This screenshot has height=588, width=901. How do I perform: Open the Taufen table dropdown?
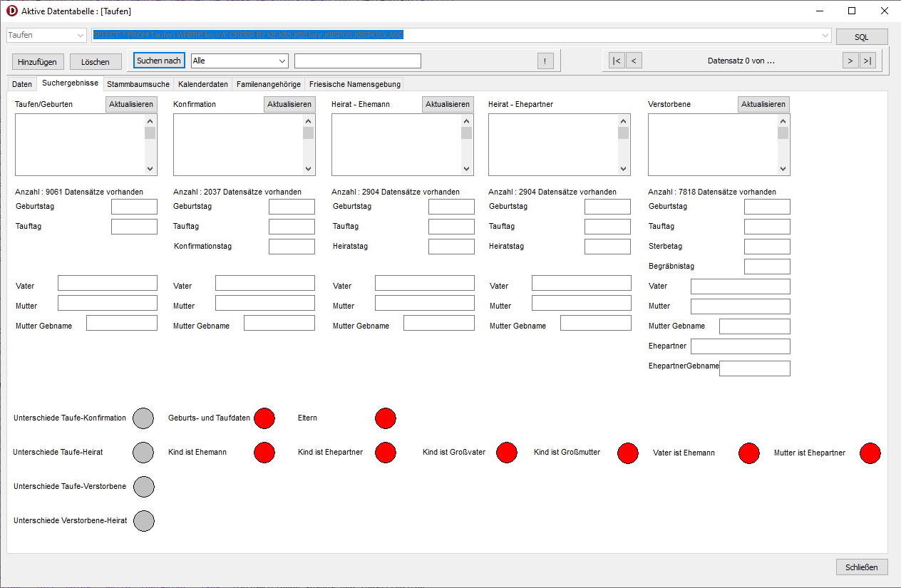(x=79, y=35)
